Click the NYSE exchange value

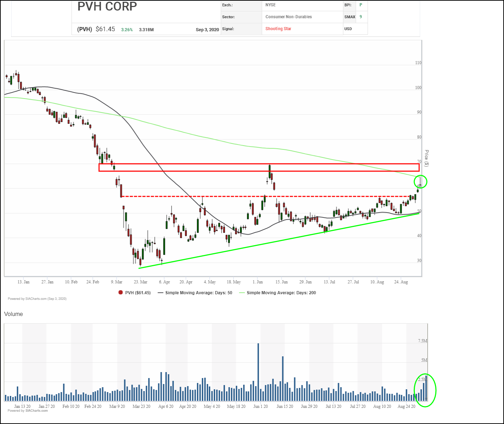[x=270, y=5]
